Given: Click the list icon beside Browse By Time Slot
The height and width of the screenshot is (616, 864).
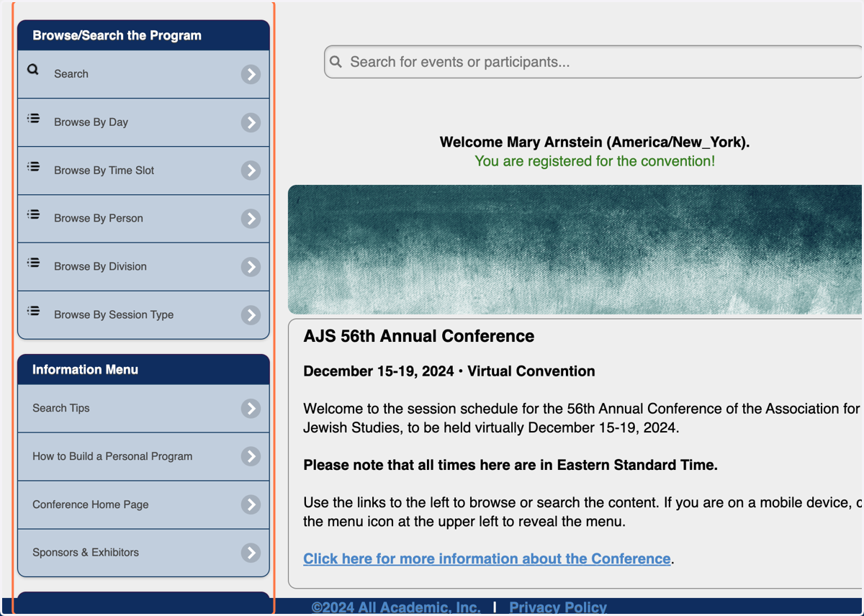Looking at the screenshot, I should (33, 166).
